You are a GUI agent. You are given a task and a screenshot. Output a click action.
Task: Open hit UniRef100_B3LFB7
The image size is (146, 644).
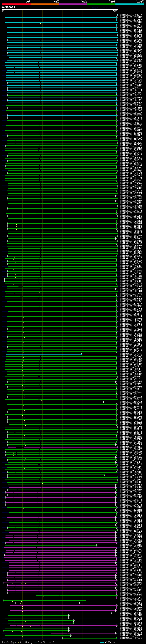(131, 20)
